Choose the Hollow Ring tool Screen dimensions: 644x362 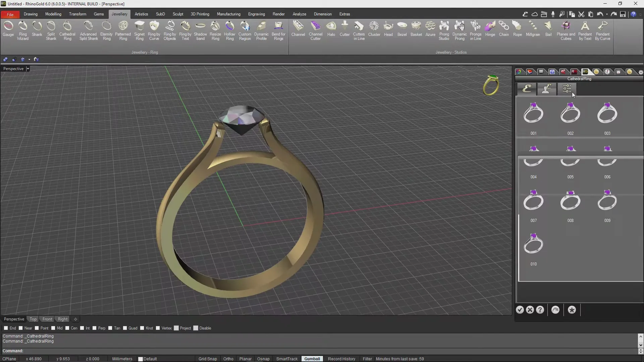230,31
